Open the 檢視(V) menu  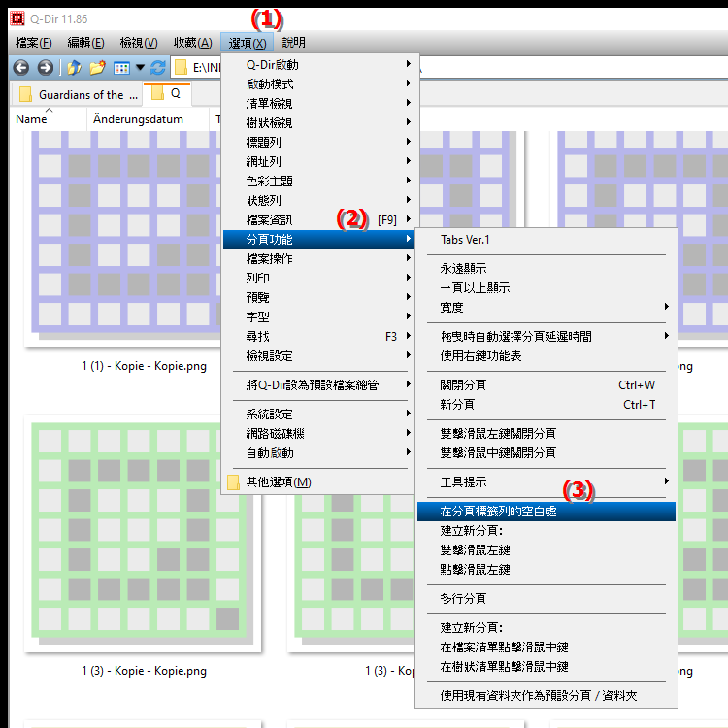(139, 43)
